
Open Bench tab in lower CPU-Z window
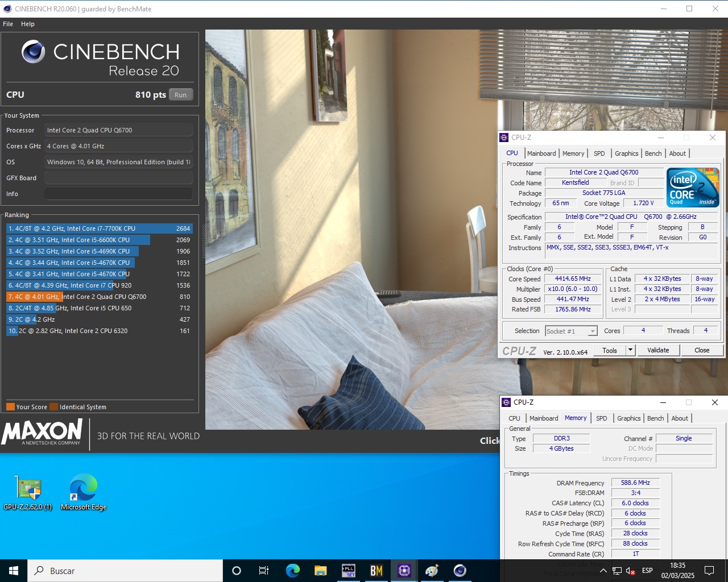click(656, 418)
